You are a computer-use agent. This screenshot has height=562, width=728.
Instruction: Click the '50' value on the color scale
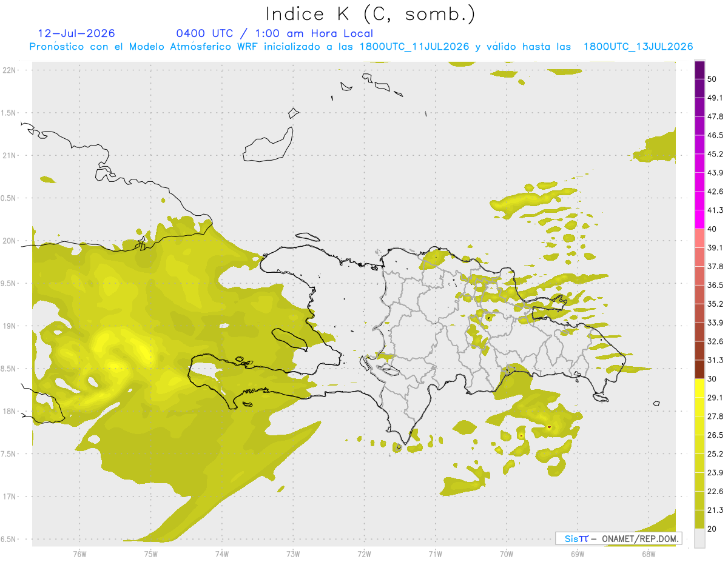(x=712, y=79)
